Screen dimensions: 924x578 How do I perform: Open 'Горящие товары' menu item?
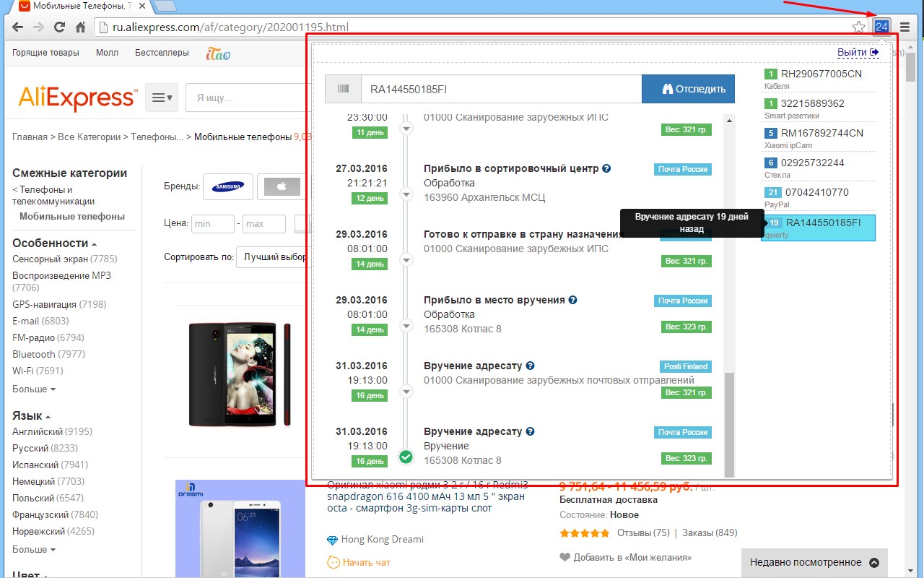(x=45, y=53)
